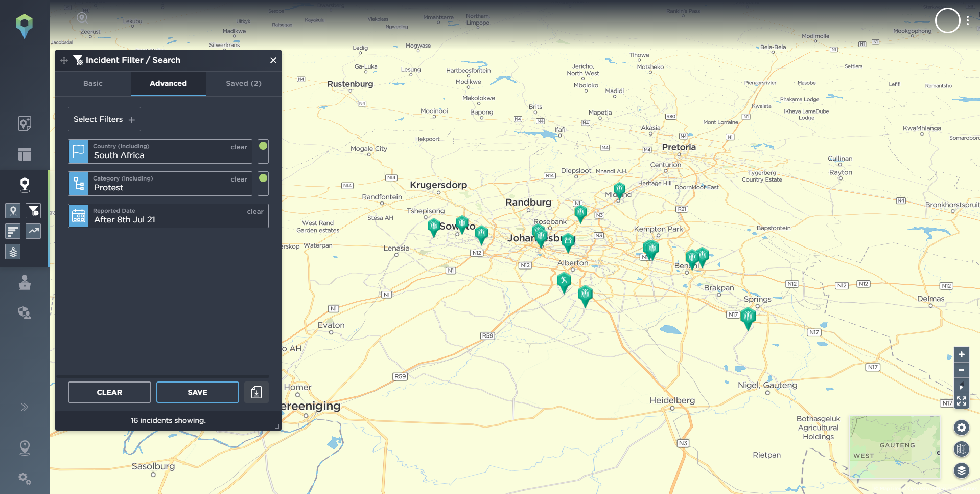980x494 pixels.
Task: Click the CLEAR button
Action: click(x=109, y=392)
